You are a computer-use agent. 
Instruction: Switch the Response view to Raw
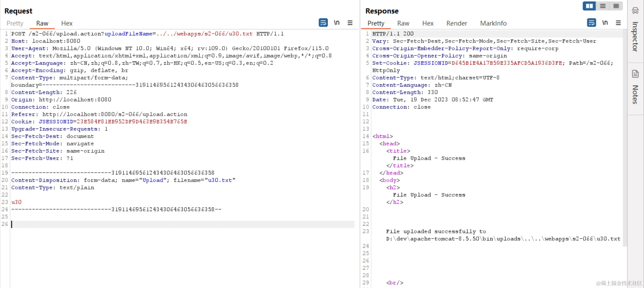(403, 23)
